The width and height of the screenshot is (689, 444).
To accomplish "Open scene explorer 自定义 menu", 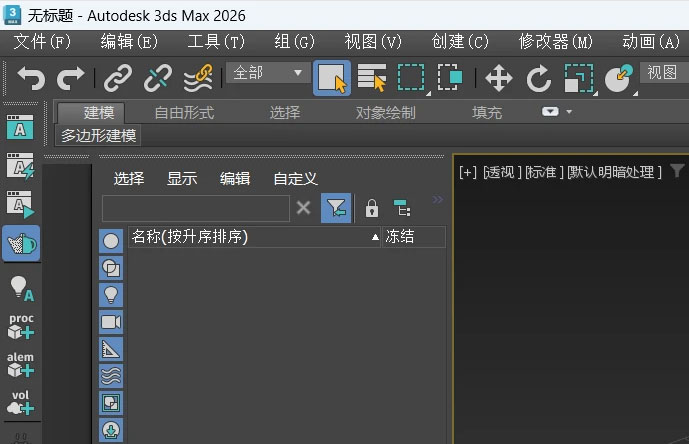I will pos(295,178).
